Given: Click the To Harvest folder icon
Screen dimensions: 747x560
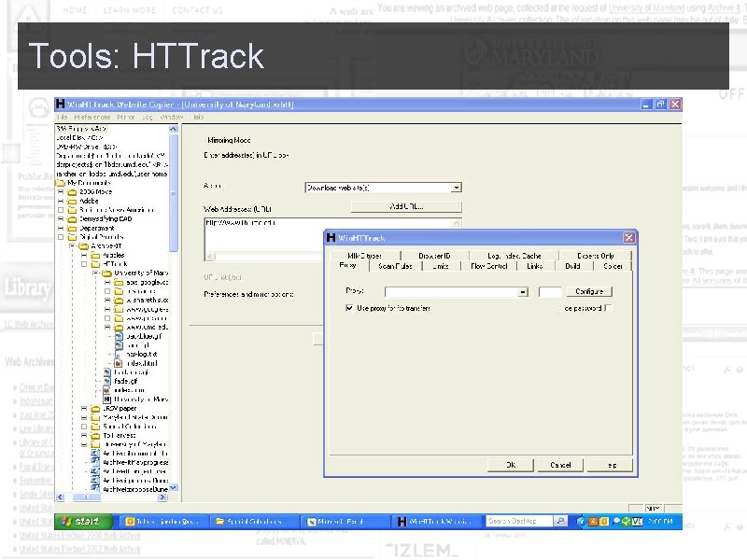Looking at the screenshot, I should click(x=95, y=435).
